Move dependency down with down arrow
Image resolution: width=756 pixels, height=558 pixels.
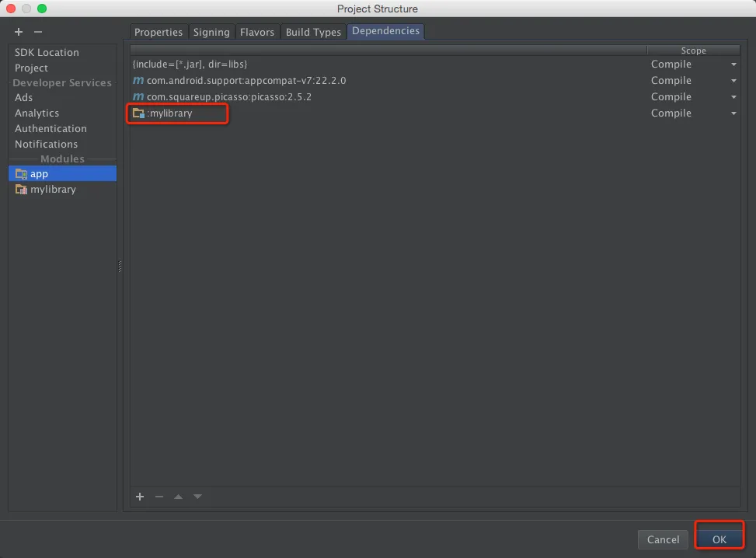coord(197,497)
